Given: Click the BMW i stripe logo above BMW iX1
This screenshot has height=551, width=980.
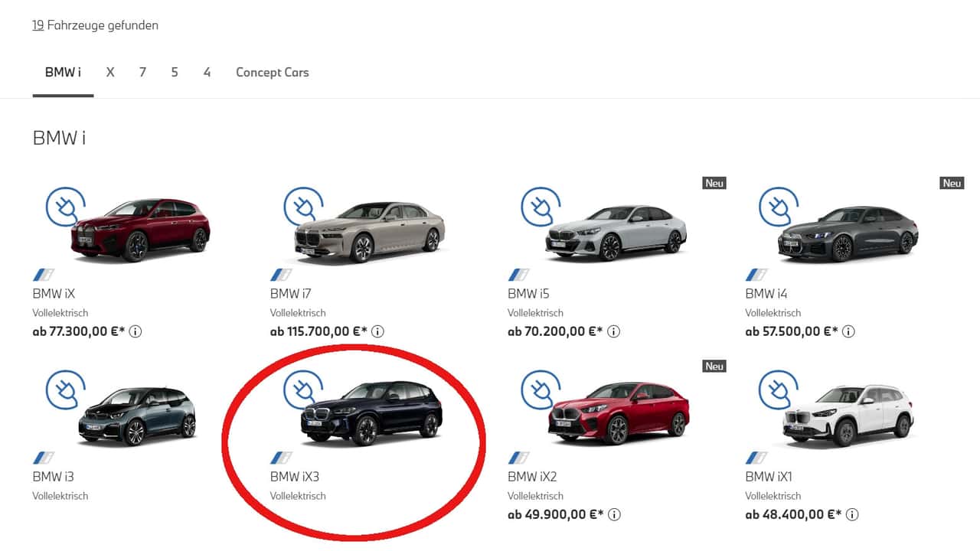Looking at the screenshot, I should click(756, 458).
